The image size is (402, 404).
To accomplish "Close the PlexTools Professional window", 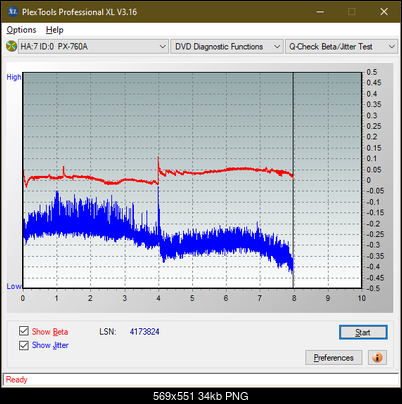I will point(384,12).
